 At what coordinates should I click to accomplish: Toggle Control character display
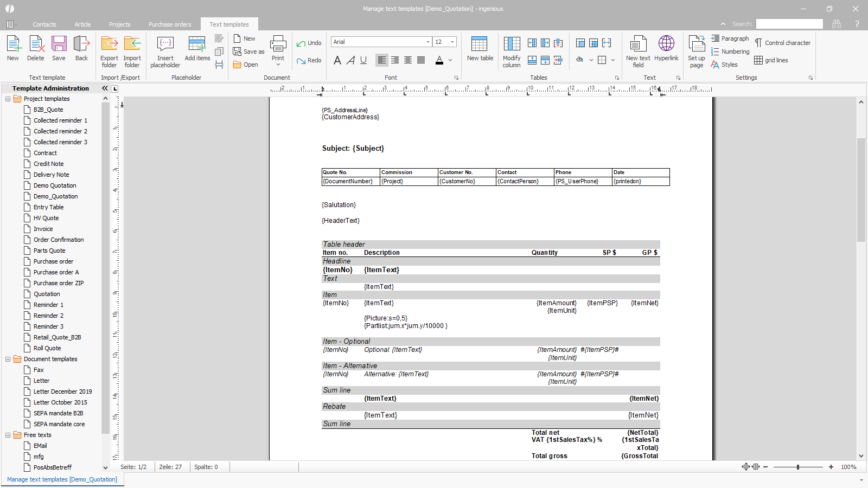782,43
